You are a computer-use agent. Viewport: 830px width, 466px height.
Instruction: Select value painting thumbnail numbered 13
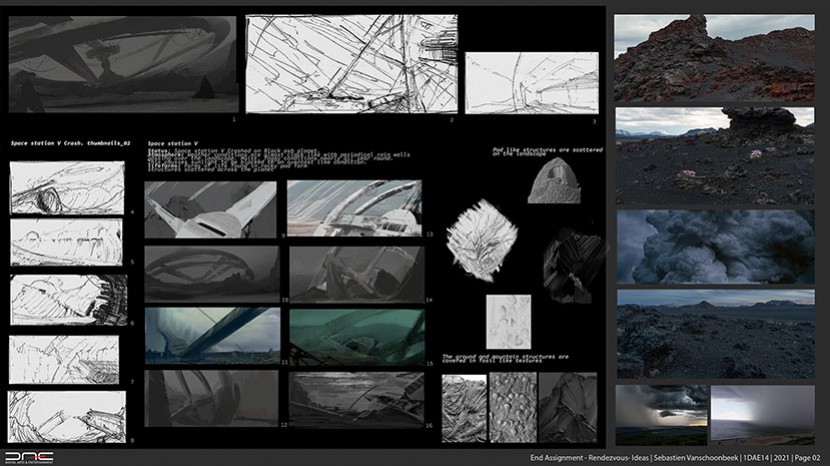(356, 208)
